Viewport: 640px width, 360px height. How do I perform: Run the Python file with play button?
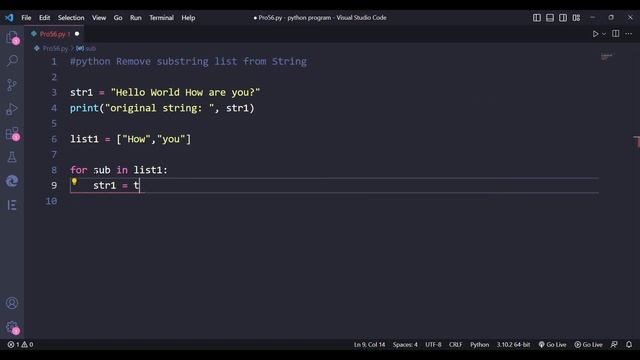[596, 34]
